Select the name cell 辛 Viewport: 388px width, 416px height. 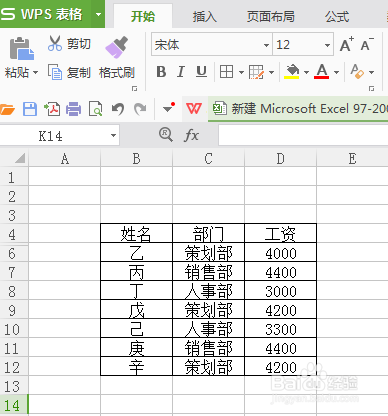click(137, 367)
